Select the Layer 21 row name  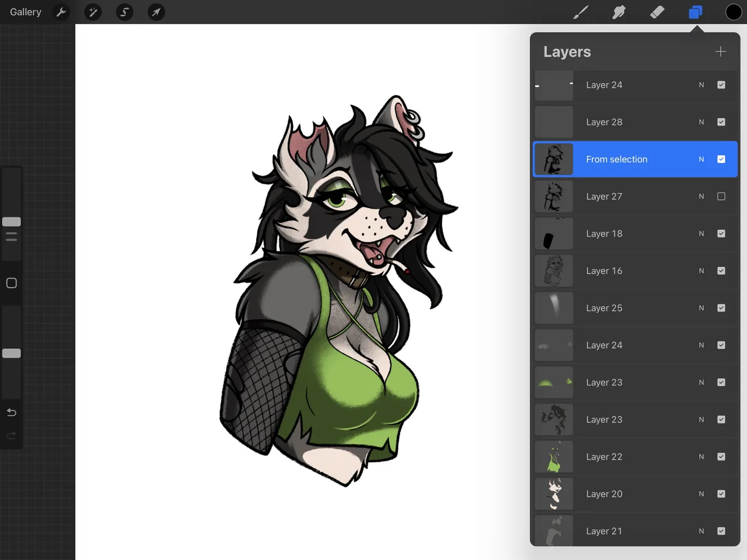604,531
